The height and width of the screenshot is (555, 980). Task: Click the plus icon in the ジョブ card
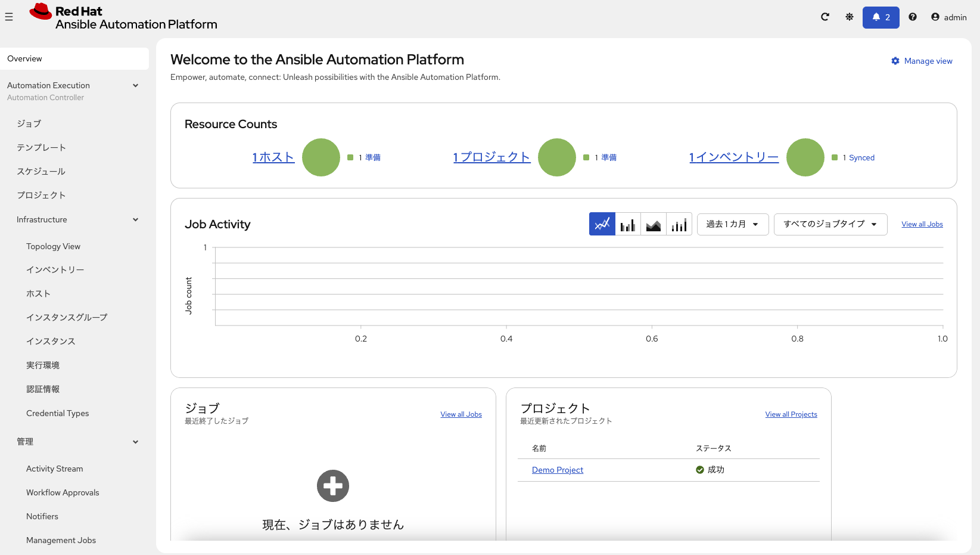[x=333, y=486]
